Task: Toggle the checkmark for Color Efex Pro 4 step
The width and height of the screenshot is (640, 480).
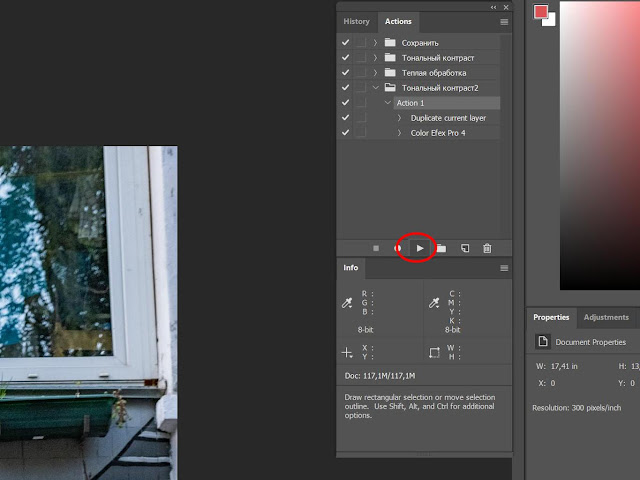Action: (345, 133)
